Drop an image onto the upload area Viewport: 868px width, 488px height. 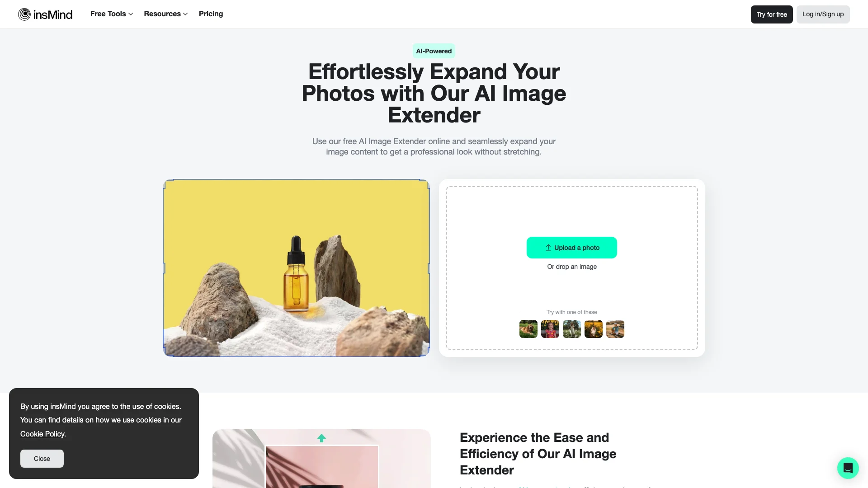click(572, 267)
